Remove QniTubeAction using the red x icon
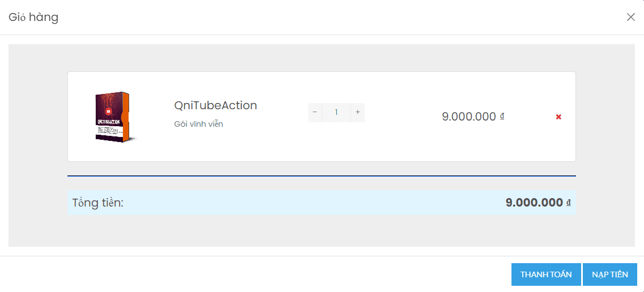 click(x=558, y=117)
